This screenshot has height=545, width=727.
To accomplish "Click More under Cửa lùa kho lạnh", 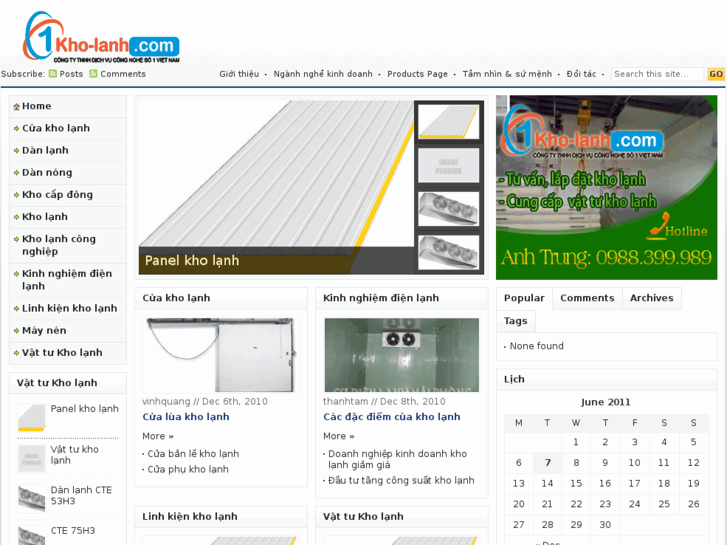I will (158, 436).
